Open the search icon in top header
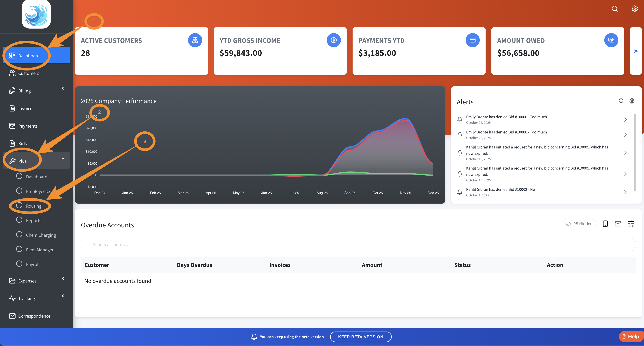This screenshot has width=644, height=346. [615, 9]
